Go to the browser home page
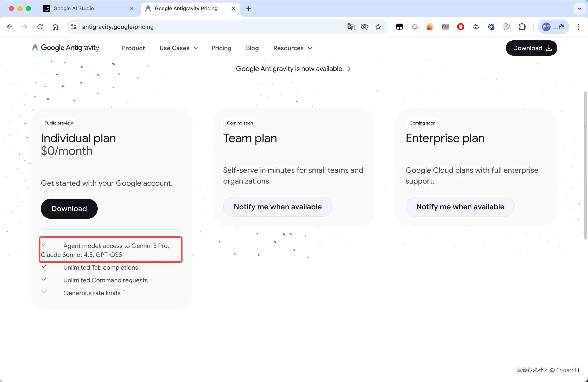The height and width of the screenshot is (382, 588). 55,27
